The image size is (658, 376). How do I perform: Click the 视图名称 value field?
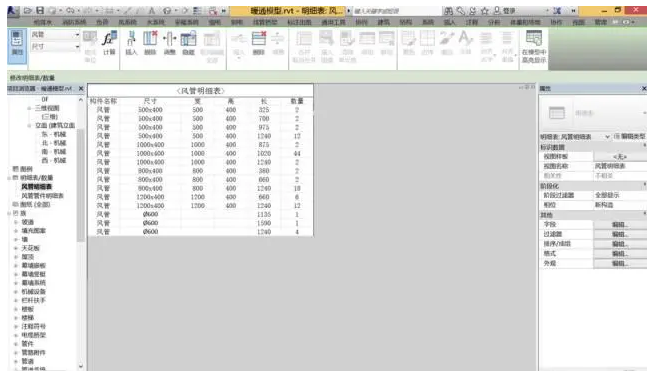pos(620,166)
